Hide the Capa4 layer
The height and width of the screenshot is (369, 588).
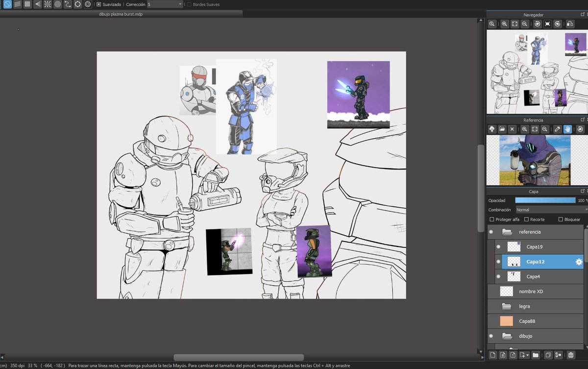[498, 276]
